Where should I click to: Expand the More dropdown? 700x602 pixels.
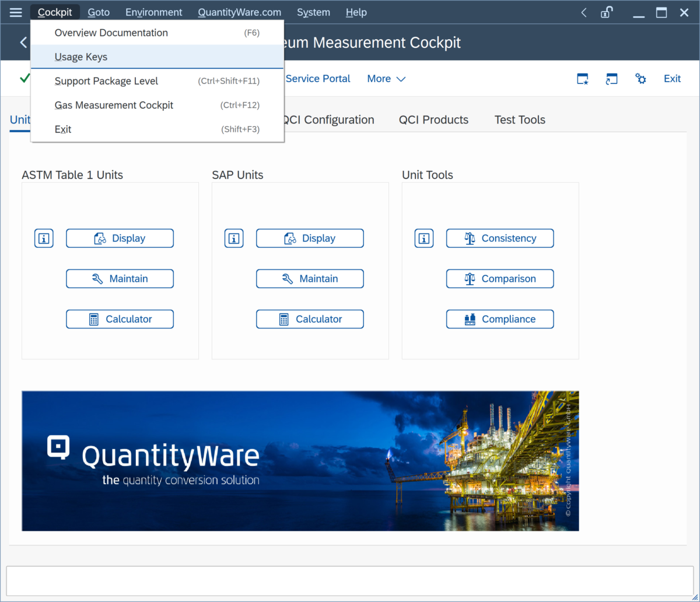[386, 78]
